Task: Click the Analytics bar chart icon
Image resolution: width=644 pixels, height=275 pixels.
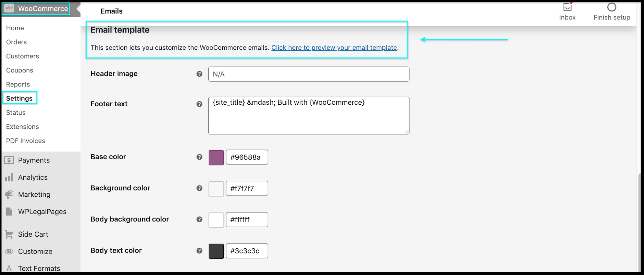Action: 9,177
